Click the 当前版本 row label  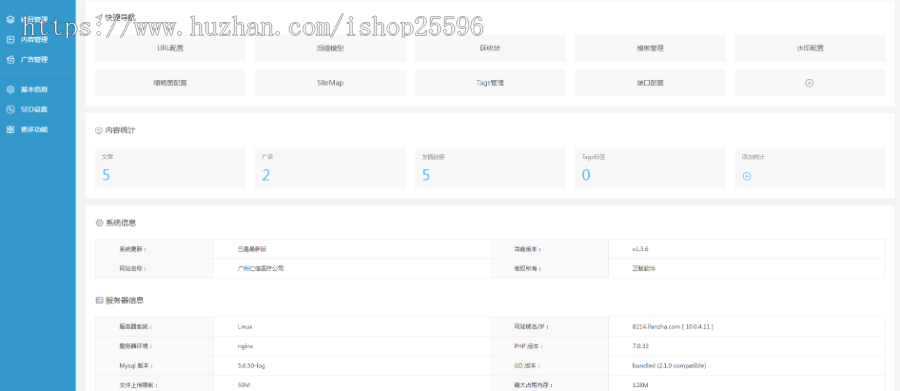pyautogui.click(x=527, y=249)
